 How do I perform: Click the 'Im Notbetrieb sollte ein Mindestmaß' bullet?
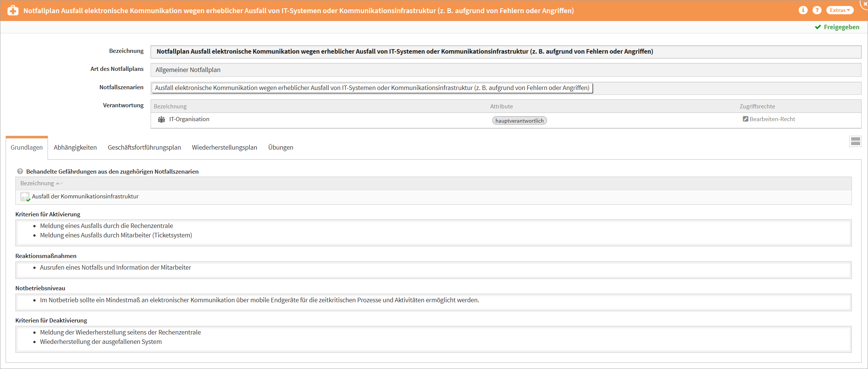[260, 300]
